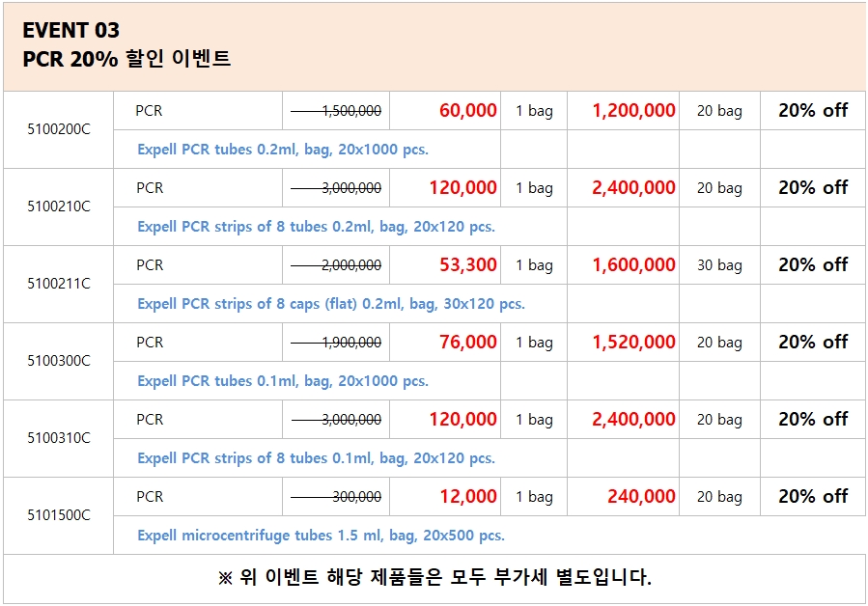Click the red price 60,000
This screenshot has width=868, height=606.
pos(467,111)
